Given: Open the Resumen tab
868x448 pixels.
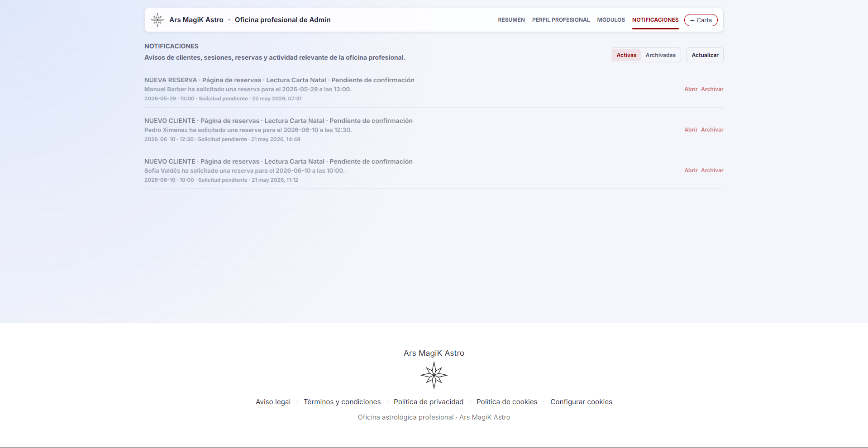Looking at the screenshot, I should click(511, 20).
